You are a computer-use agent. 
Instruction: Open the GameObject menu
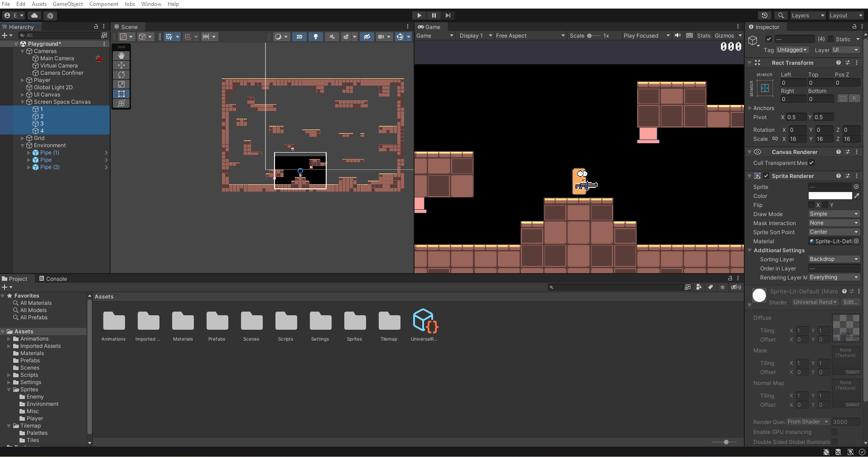68,4
